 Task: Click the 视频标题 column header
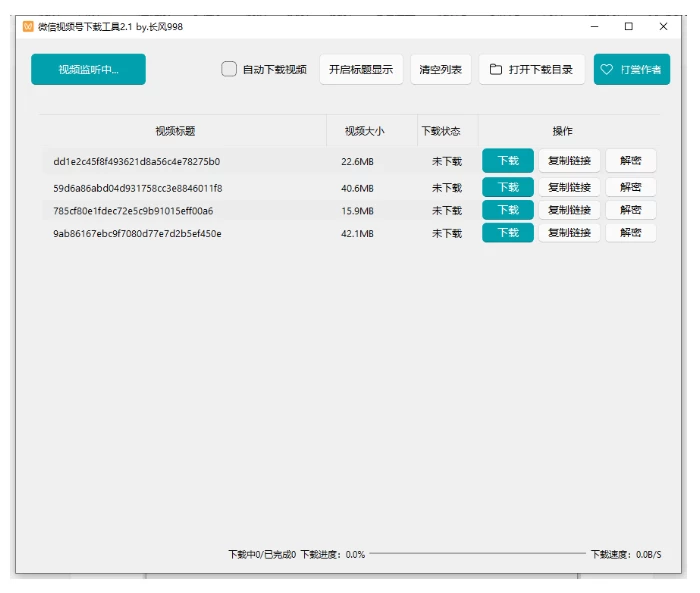tap(175, 131)
